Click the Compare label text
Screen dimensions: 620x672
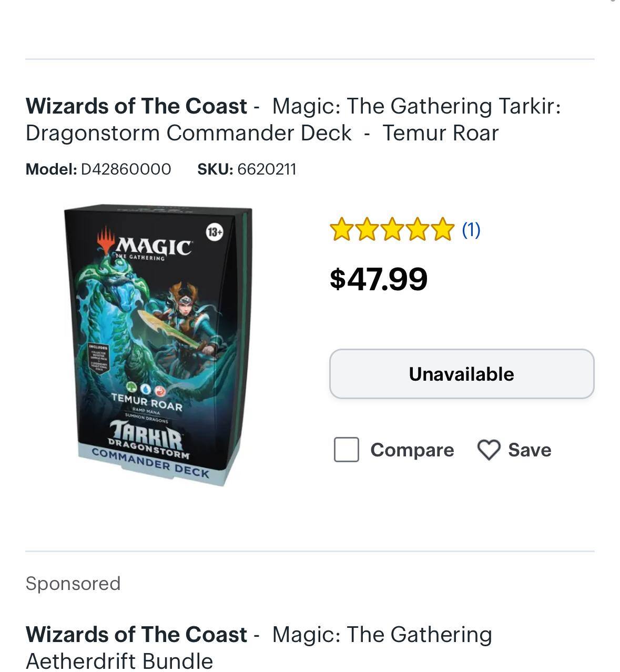point(412,450)
